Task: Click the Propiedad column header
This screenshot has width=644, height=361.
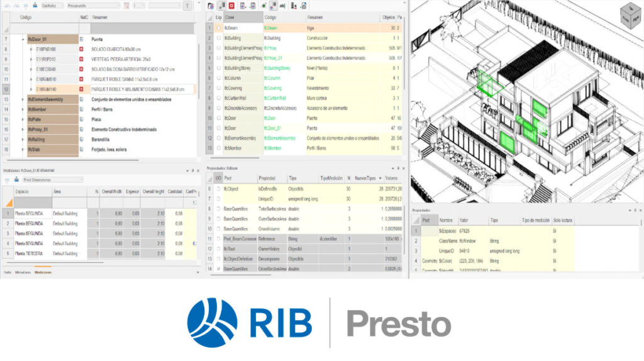Action: point(272,178)
